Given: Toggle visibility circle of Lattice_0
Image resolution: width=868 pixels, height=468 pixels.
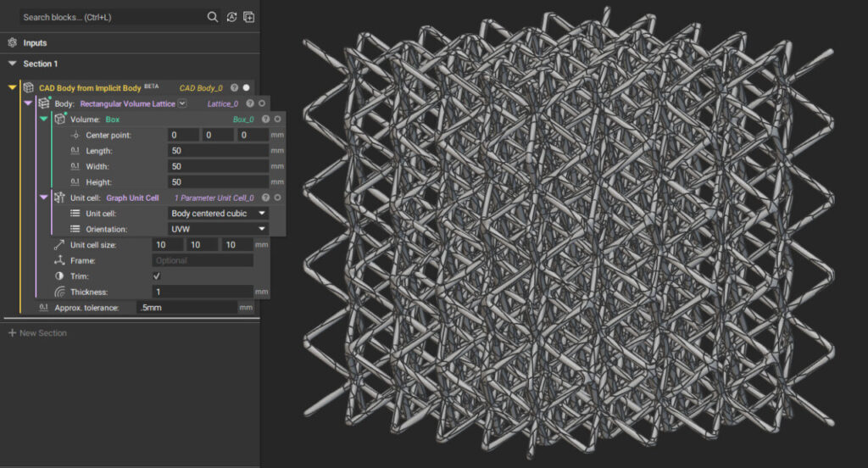Looking at the screenshot, I should click(x=262, y=103).
